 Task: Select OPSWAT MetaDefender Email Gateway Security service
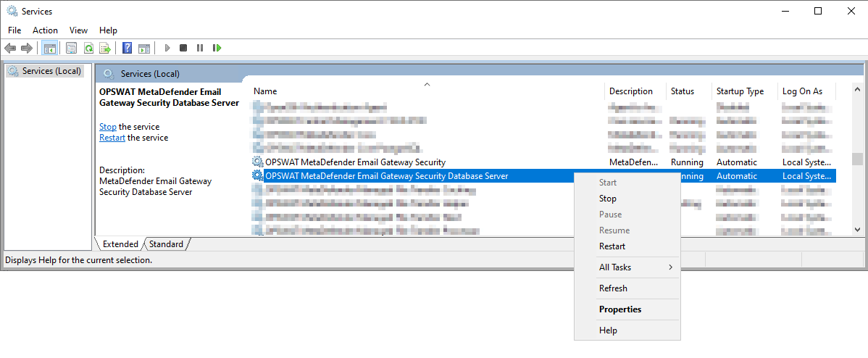click(x=355, y=162)
